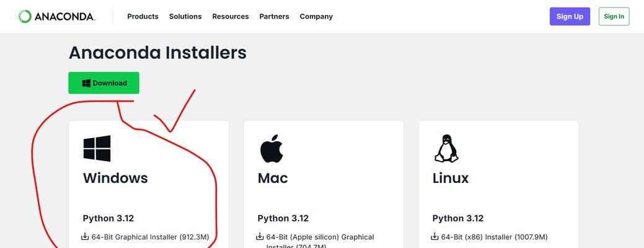
Task: Download Linux 64-Bit (x86) Installer (1007.9M)
Action: (494, 237)
